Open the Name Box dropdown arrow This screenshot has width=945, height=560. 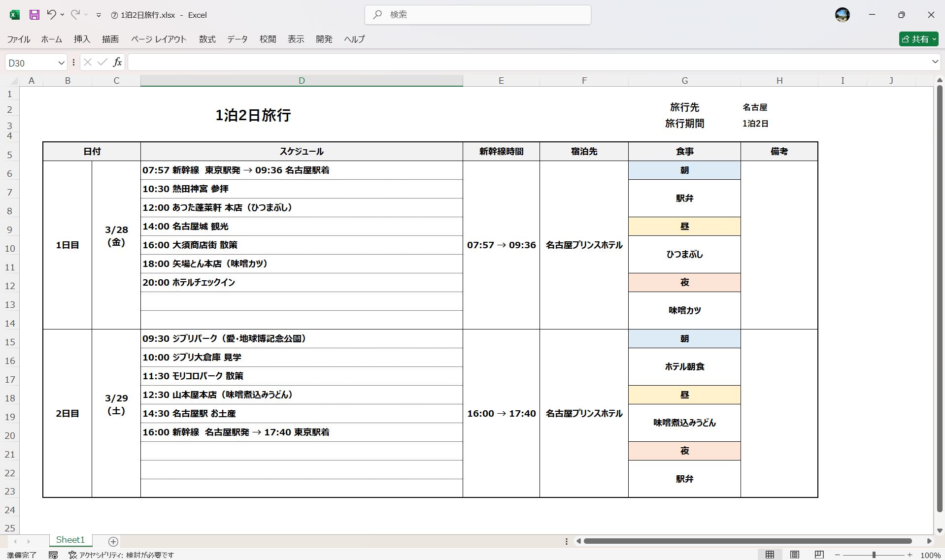click(61, 62)
